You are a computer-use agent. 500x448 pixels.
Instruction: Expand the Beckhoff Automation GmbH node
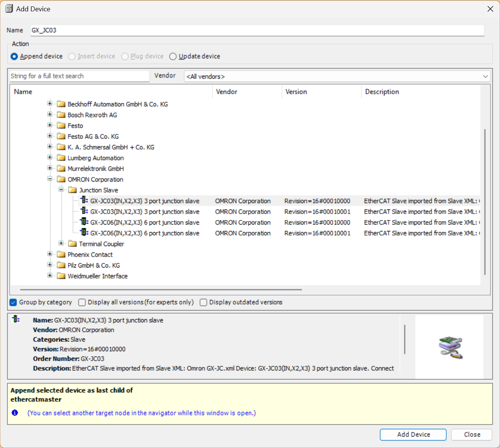coord(50,103)
